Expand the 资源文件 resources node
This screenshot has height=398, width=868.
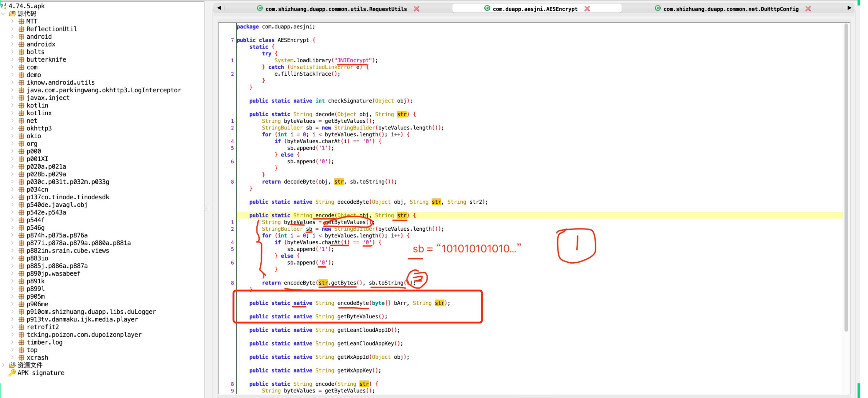(x=3, y=365)
